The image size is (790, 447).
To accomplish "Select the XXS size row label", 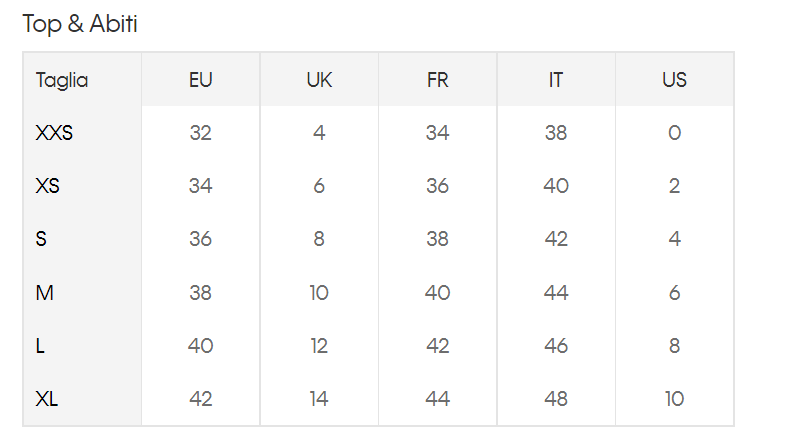I will point(54,133).
